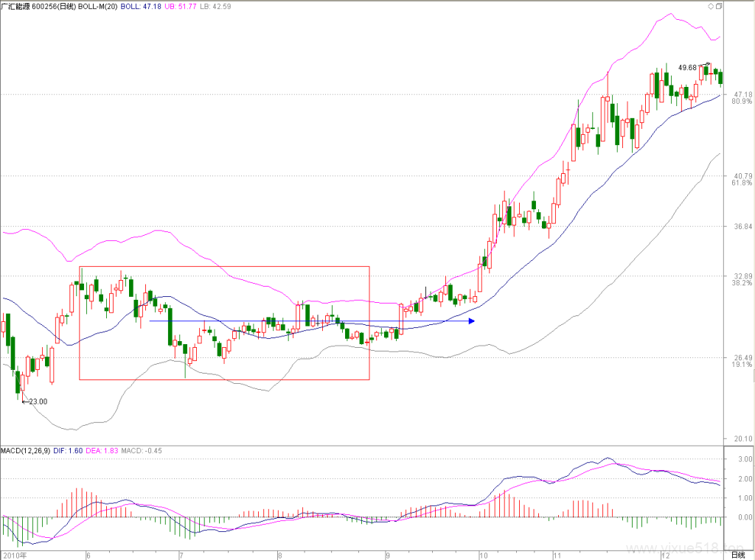Jump to month 9 on time axis
The height and width of the screenshot is (560, 755).
[x=388, y=555]
